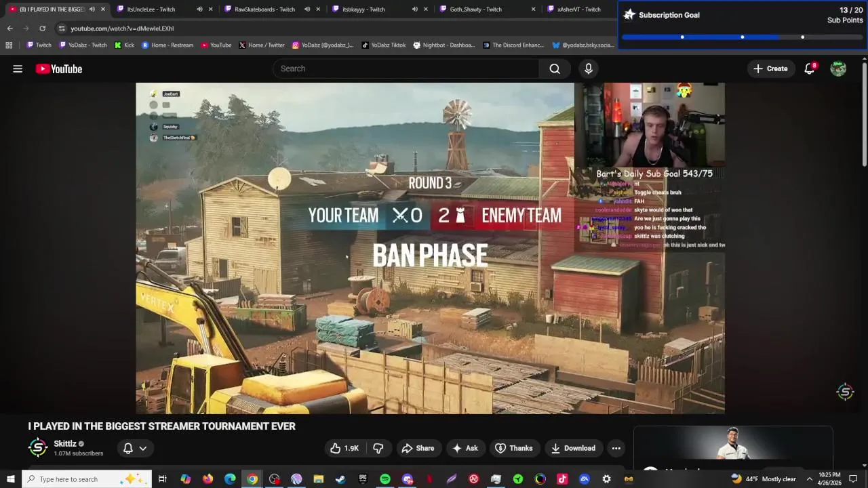
Task: Close the Goth_Shawty Twitch tab
Action: (x=533, y=9)
